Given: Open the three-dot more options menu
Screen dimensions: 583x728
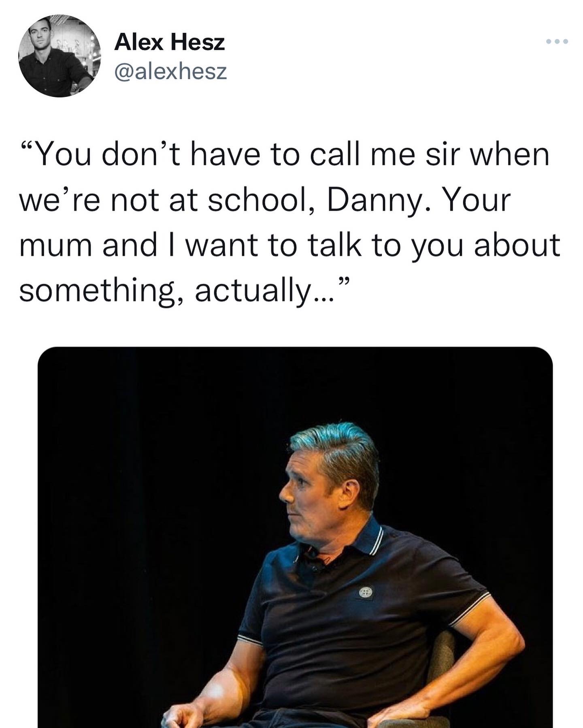Looking at the screenshot, I should pos(557,42).
